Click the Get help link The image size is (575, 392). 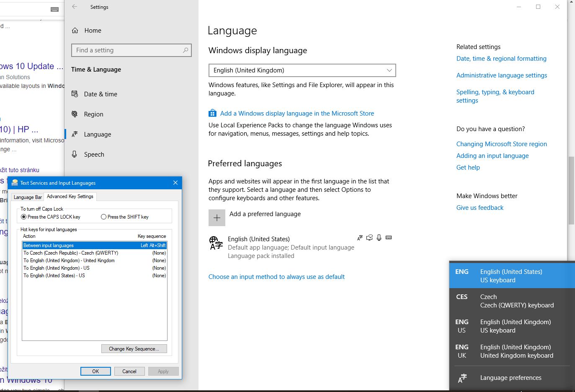point(468,168)
